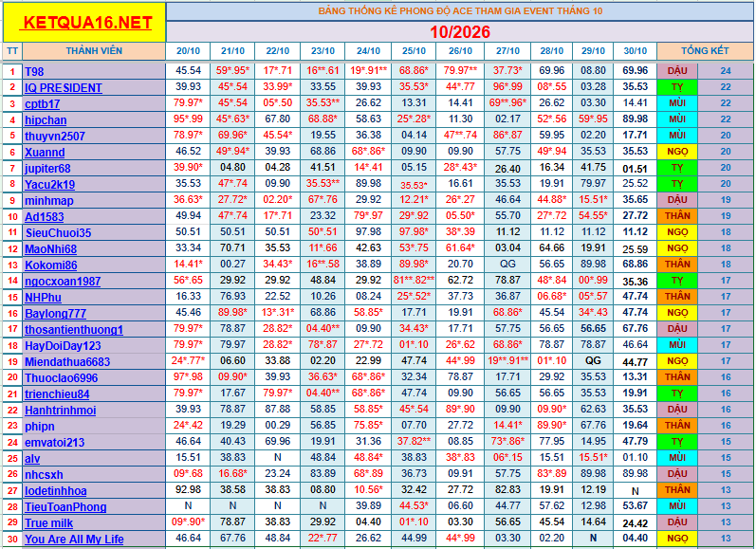Select the thuyvn2507 username link
Image resolution: width=756 pixels, height=549 pixels.
point(55,137)
